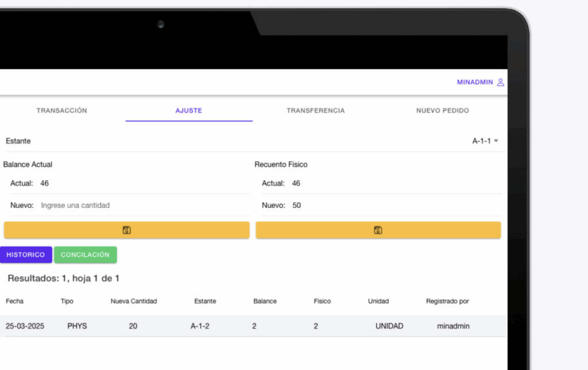Show the Historico records
The width and height of the screenshot is (588, 370).
[x=25, y=255]
